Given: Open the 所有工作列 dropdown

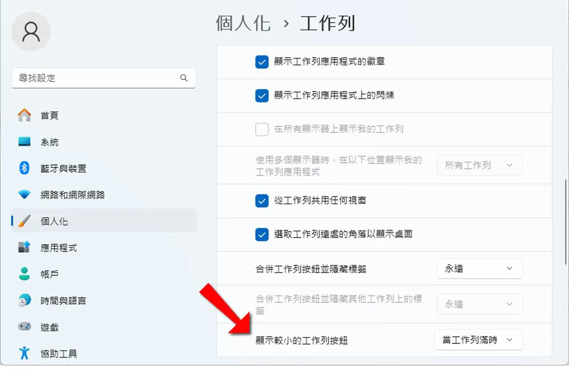Looking at the screenshot, I should [x=479, y=165].
